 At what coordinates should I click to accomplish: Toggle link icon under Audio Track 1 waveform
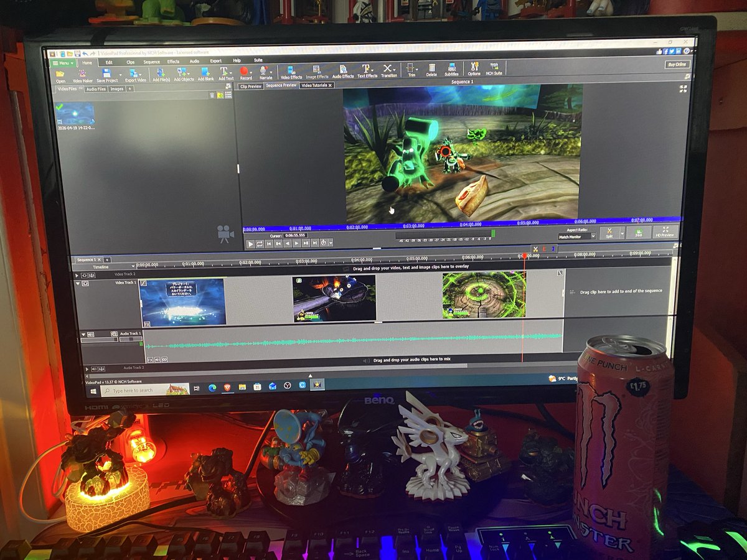[166, 360]
